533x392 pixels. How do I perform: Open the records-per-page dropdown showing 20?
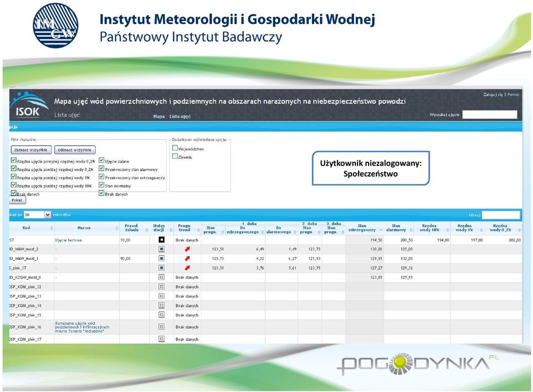pos(37,215)
